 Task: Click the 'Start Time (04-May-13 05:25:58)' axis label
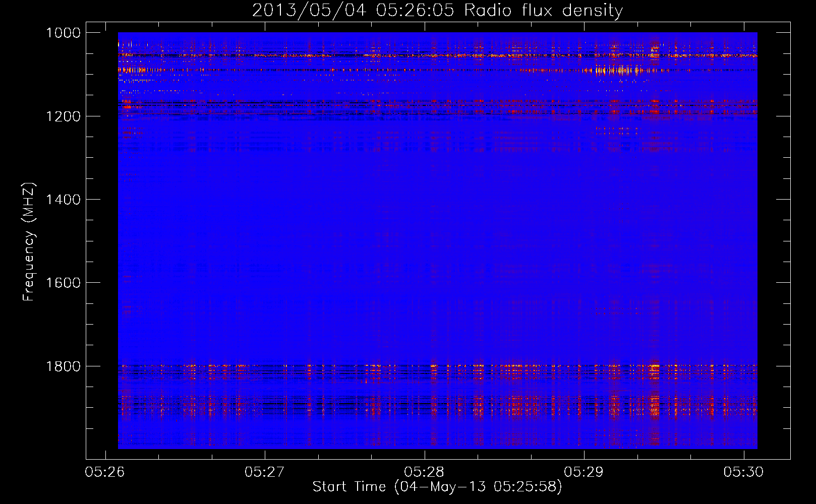point(437,487)
